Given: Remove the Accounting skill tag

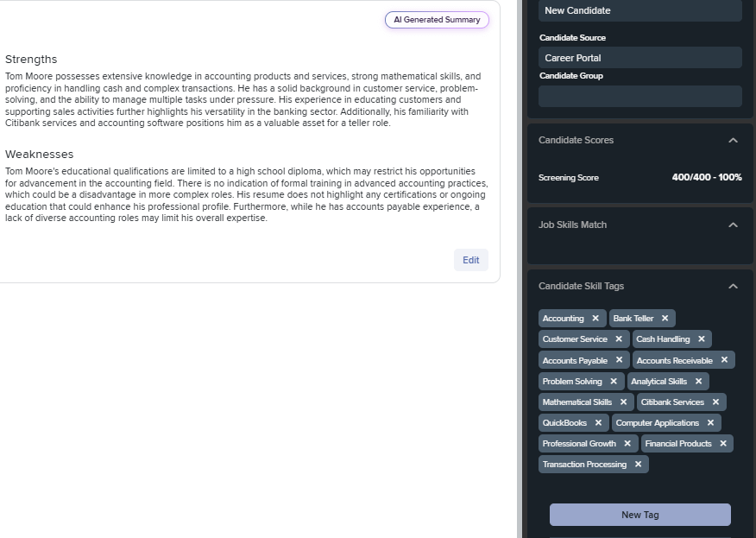Looking at the screenshot, I should [595, 319].
